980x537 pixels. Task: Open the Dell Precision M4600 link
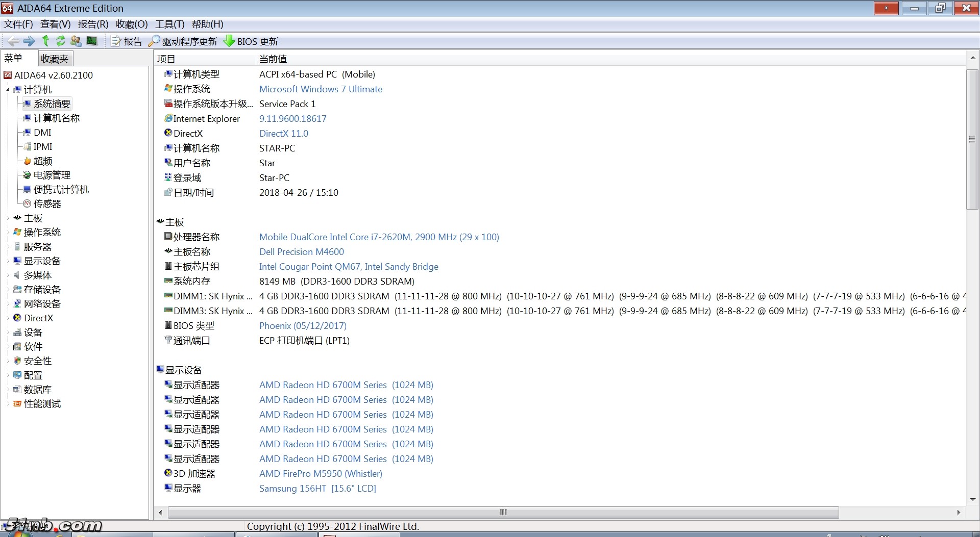pyautogui.click(x=301, y=251)
